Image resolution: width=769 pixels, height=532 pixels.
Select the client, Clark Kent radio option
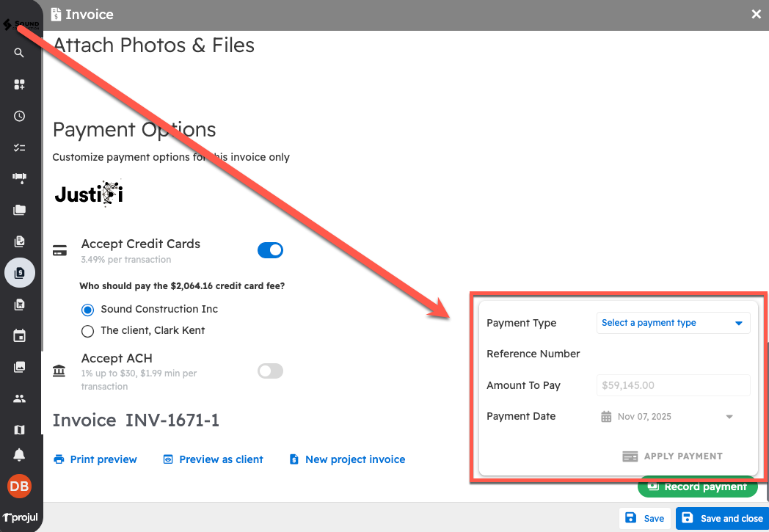[x=88, y=331]
